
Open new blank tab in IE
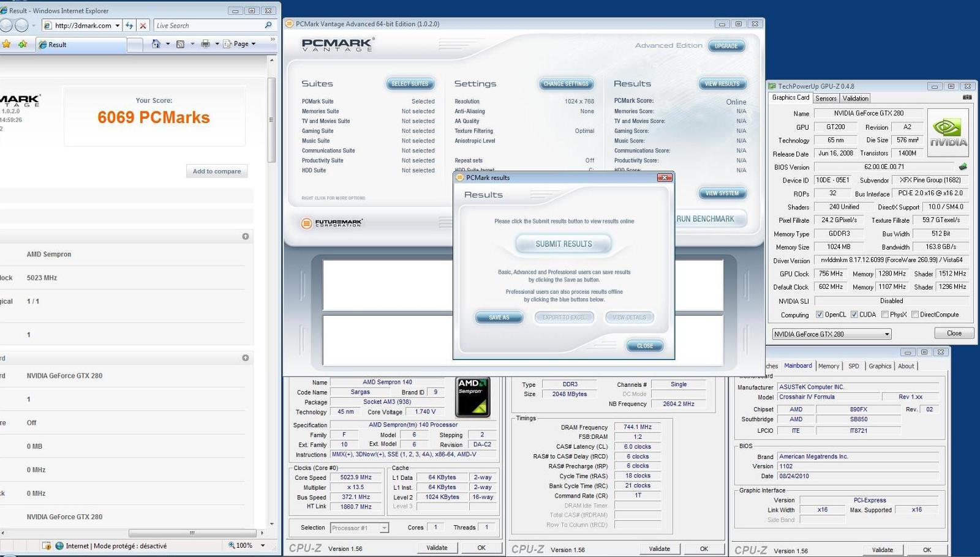[135, 45]
